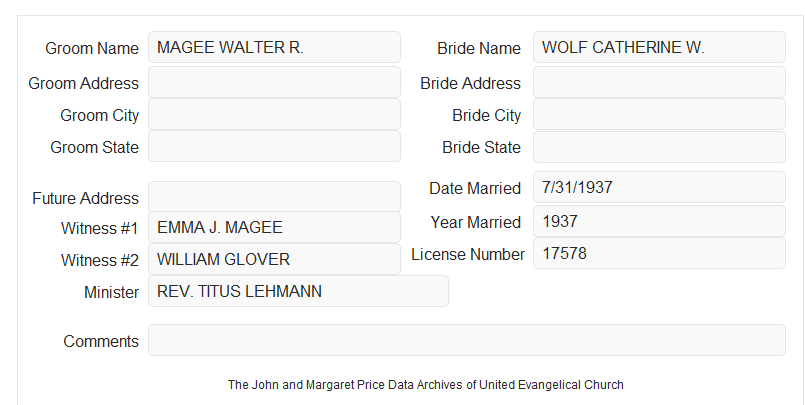
Task: Focus the Groom State field
Action: pyautogui.click(x=274, y=146)
